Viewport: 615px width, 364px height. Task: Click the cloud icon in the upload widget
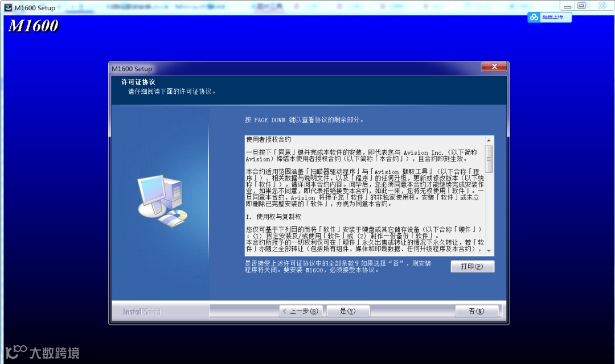534,17
